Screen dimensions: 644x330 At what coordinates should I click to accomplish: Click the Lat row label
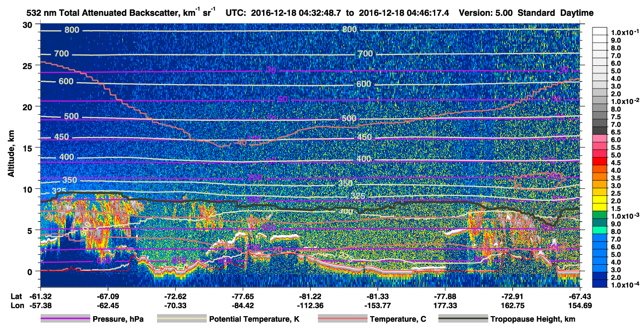click(16, 296)
